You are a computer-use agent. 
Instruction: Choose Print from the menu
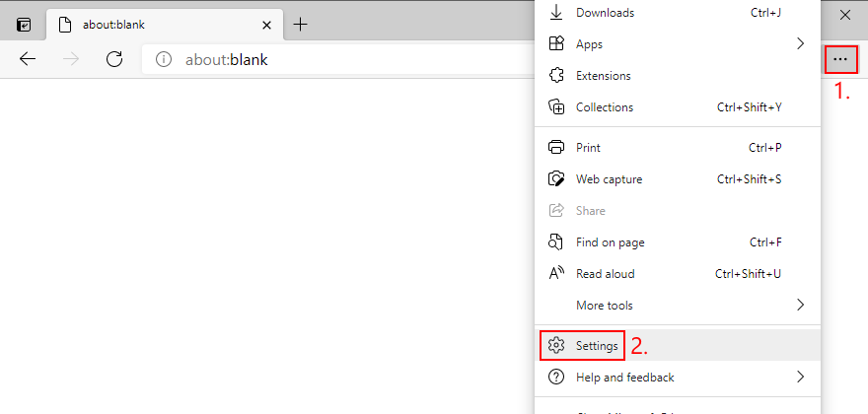pyautogui.click(x=588, y=148)
